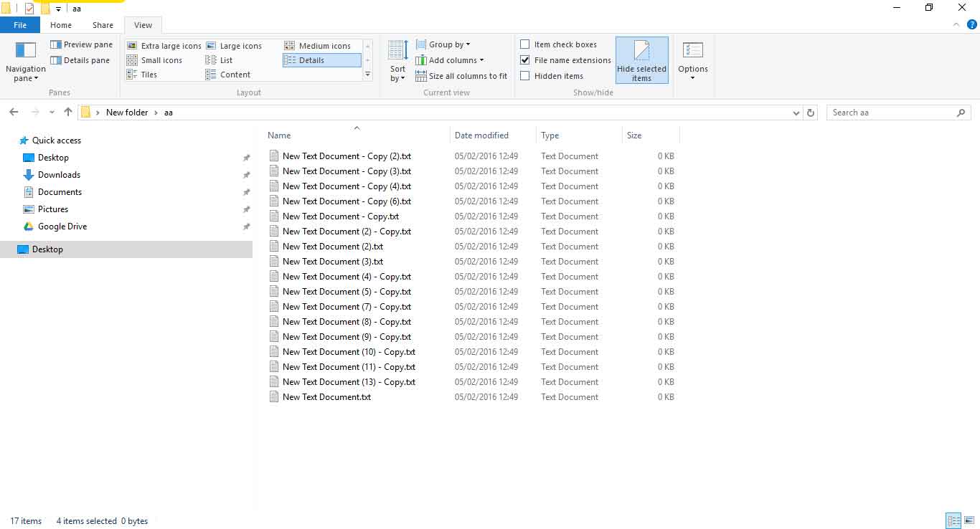The height and width of the screenshot is (529, 980).
Task: Click the Forward navigation arrow
Action: (x=34, y=113)
